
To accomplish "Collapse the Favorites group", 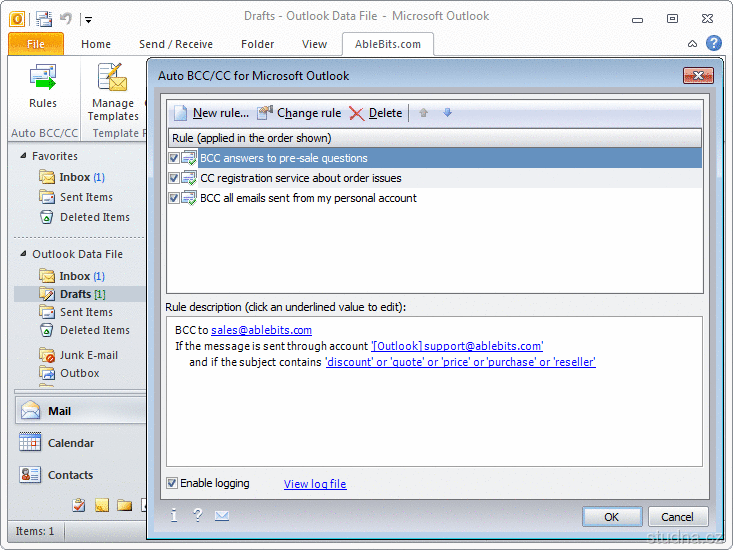I will click(x=23, y=156).
